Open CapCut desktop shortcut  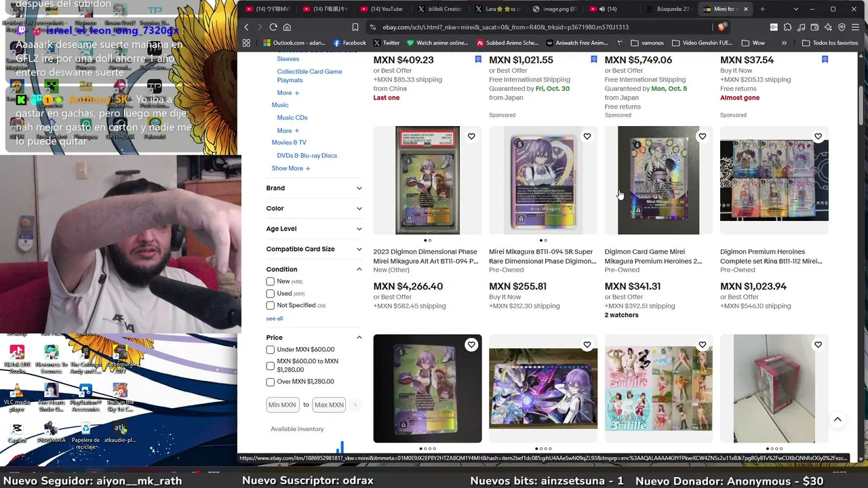(x=17, y=432)
